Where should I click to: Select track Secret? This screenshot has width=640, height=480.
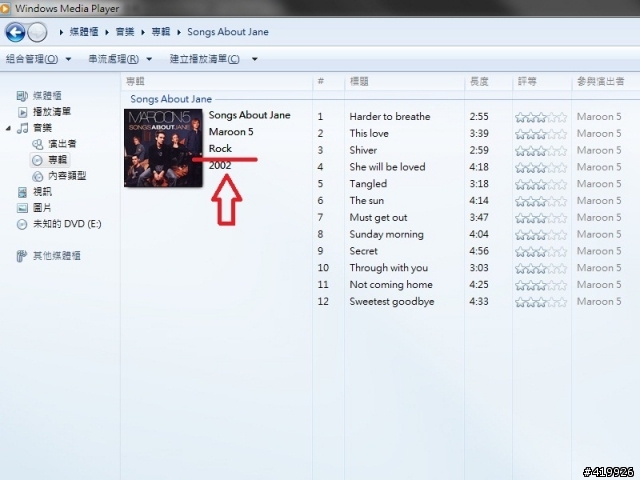tap(363, 251)
